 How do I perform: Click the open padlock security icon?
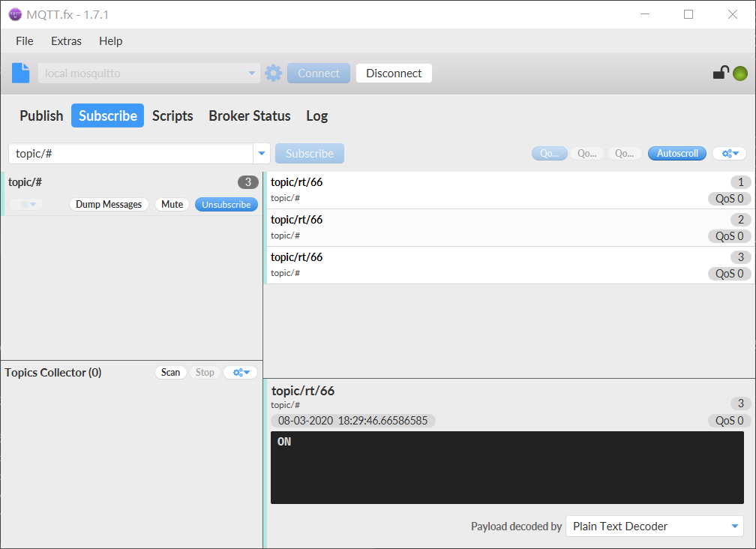pyautogui.click(x=721, y=72)
